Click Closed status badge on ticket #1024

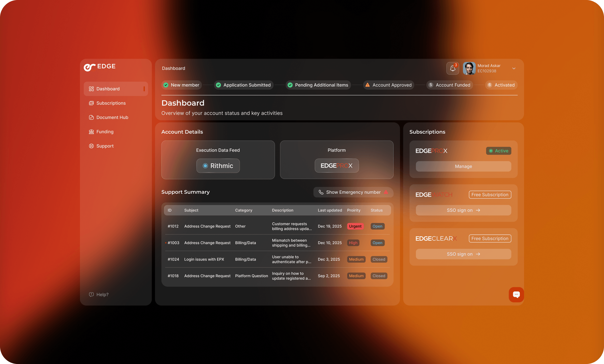click(x=379, y=259)
